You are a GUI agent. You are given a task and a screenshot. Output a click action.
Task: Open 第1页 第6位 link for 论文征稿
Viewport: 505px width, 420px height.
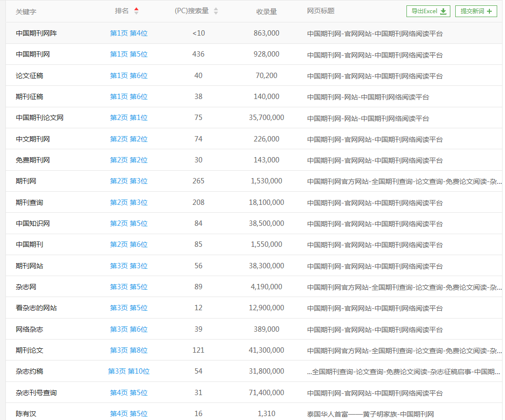(128, 75)
